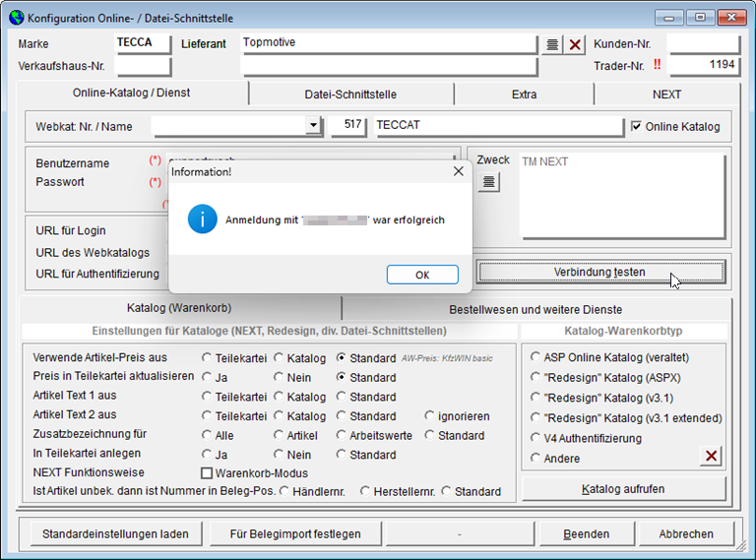The width and height of the screenshot is (756, 560).
Task: Select "Redesign" Katalog (v3.1 extended) option
Action: pyautogui.click(x=535, y=417)
